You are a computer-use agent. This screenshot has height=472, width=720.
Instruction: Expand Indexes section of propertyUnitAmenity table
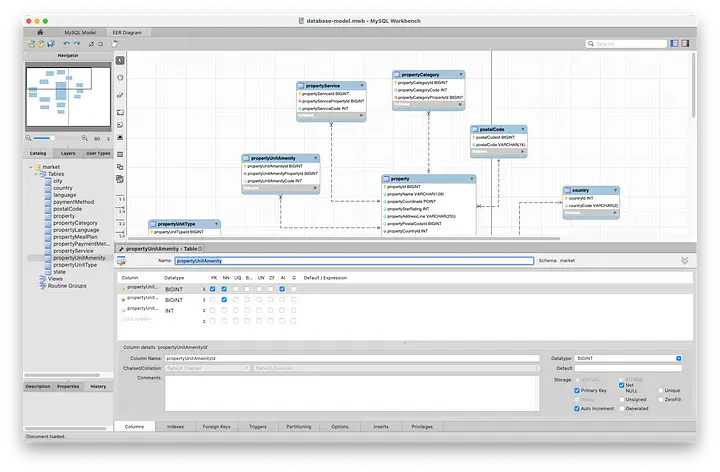coord(315,188)
